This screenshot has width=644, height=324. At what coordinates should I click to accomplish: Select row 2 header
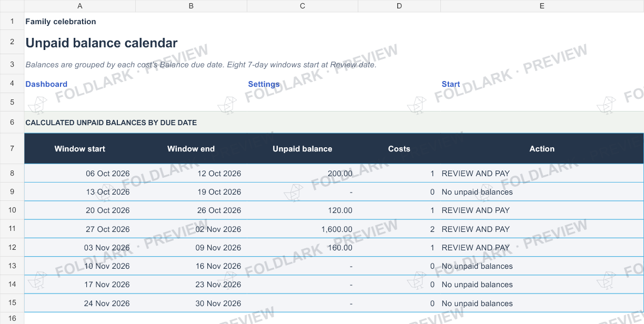pos(12,42)
